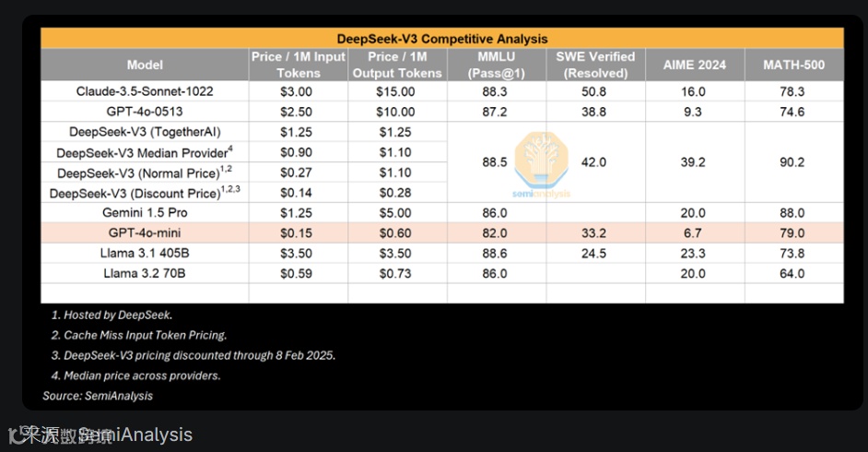
Task: Select the highlighted 'GPT-4o-mini' model cell
Action: click(145, 232)
